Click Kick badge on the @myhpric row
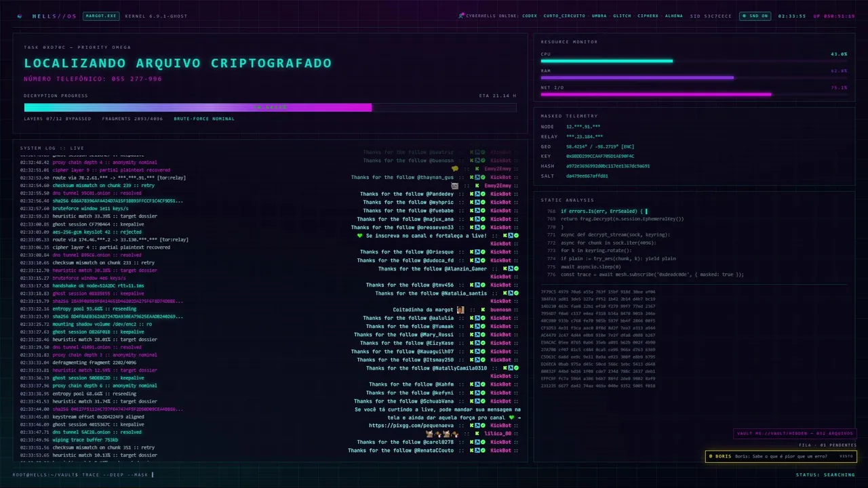Screen dimensions: 868x488 click(x=471, y=202)
